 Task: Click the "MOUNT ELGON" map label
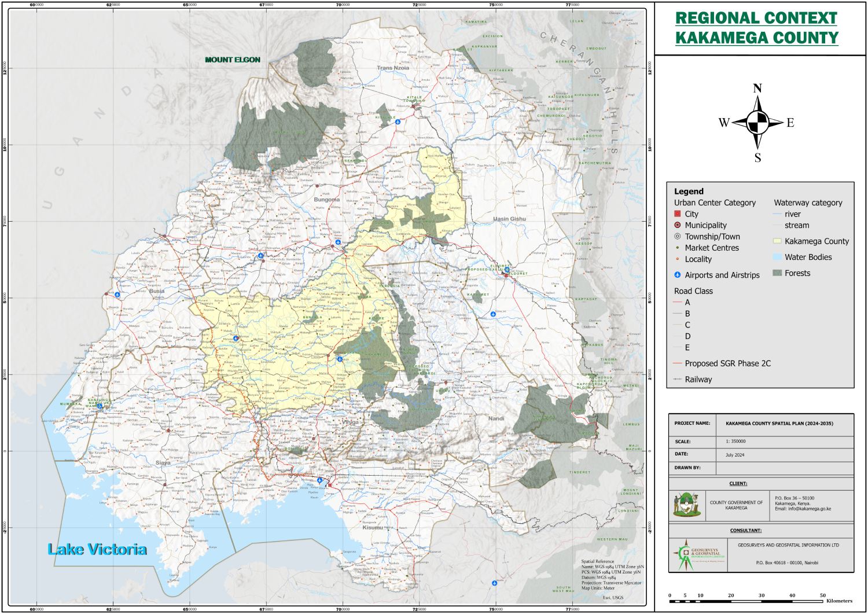[x=233, y=60]
